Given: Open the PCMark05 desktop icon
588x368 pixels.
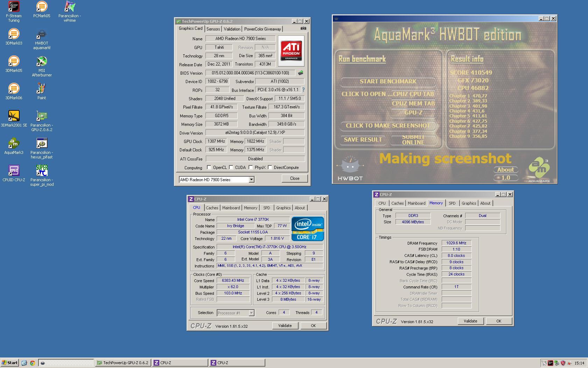Looking at the screenshot, I should point(42,10).
